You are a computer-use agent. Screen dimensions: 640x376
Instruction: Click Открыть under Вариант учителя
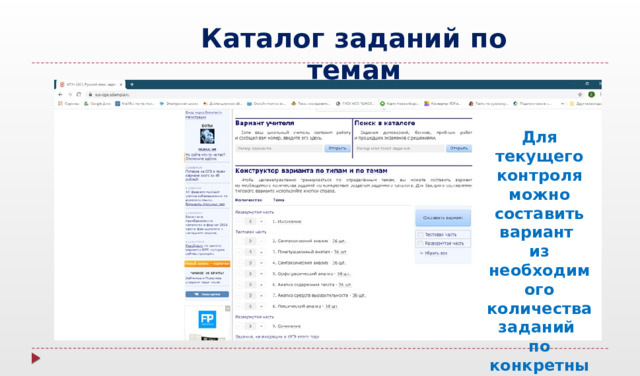point(337,149)
